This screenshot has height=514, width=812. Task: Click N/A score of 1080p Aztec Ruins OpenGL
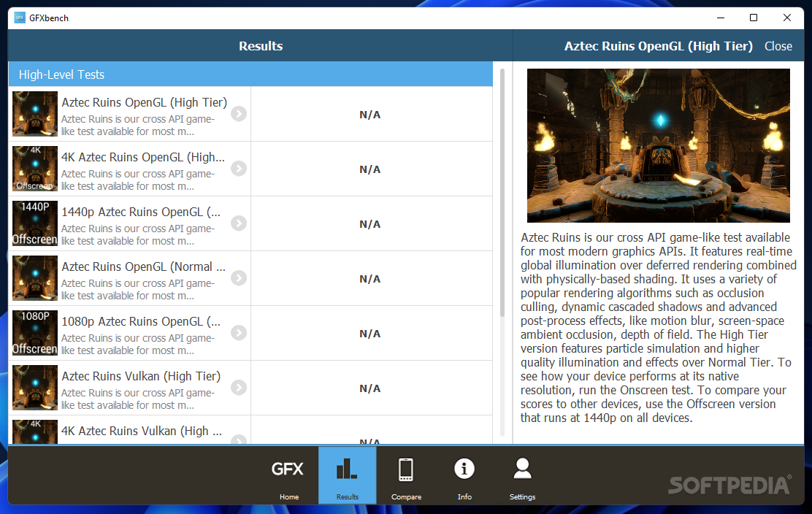tap(369, 334)
